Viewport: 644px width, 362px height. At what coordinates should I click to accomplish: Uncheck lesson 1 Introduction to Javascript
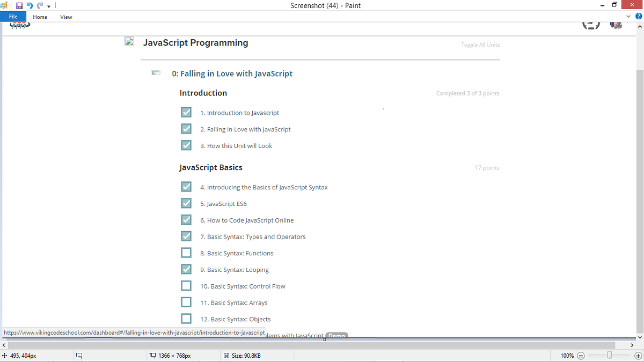(x=186, y=112)
